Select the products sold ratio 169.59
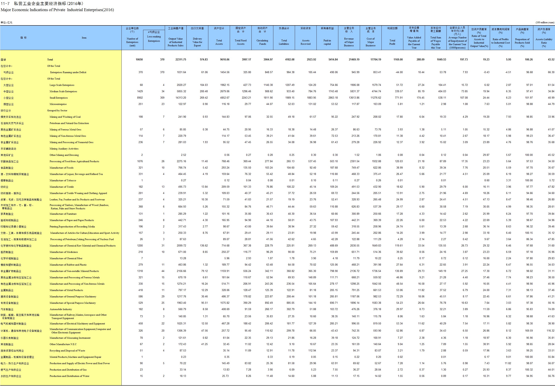555x392 pixels. [529, 331]
